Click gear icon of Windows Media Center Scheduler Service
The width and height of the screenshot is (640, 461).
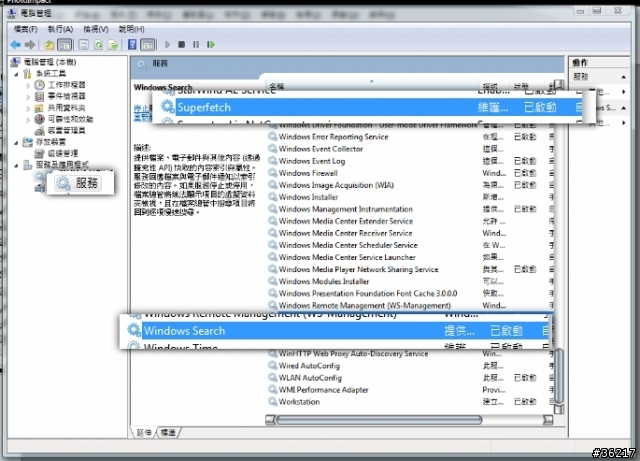[272, 245]
